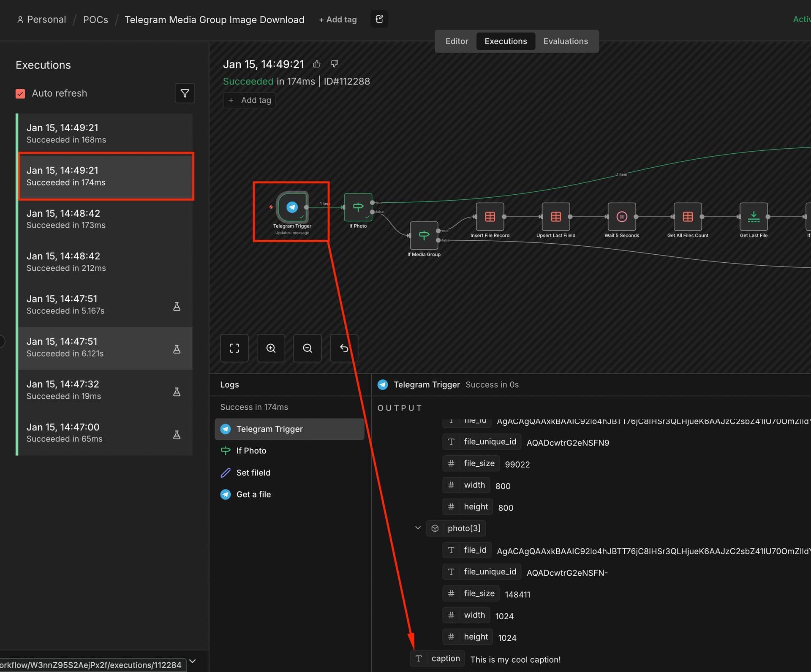Click the thumbs up rating icon
Image resolution: width=811 pixels, height=672 pixels.
click(316, 64)
